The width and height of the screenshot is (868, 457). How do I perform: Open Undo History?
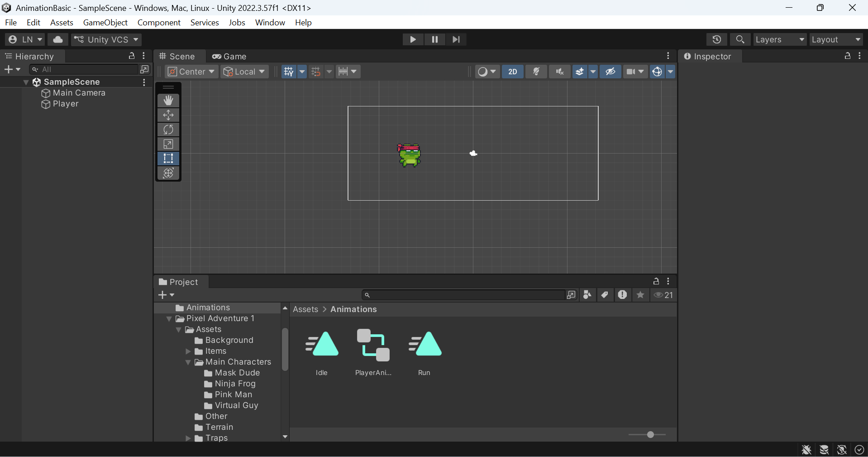(x=717, y=39)
